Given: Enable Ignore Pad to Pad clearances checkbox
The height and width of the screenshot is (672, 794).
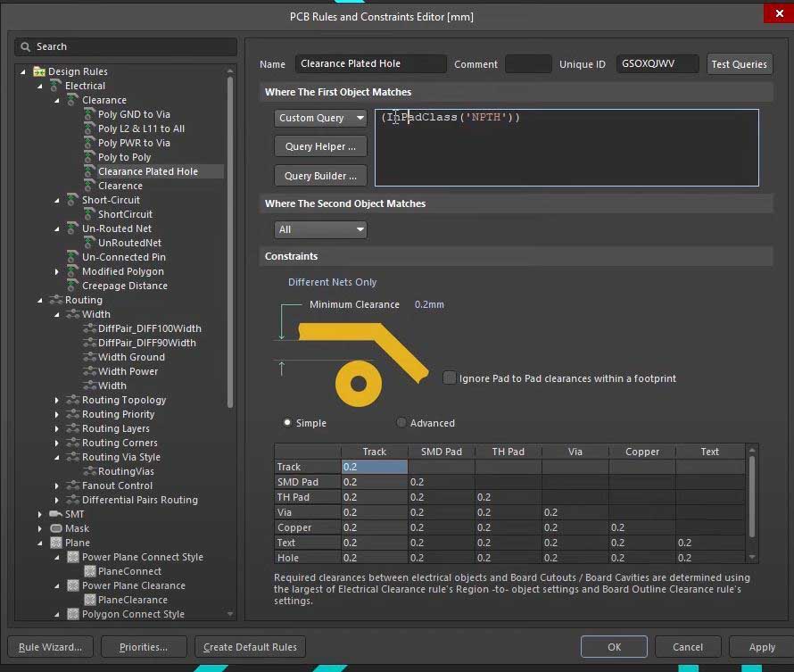Looking at the screenshot, I should coord(450,378).
